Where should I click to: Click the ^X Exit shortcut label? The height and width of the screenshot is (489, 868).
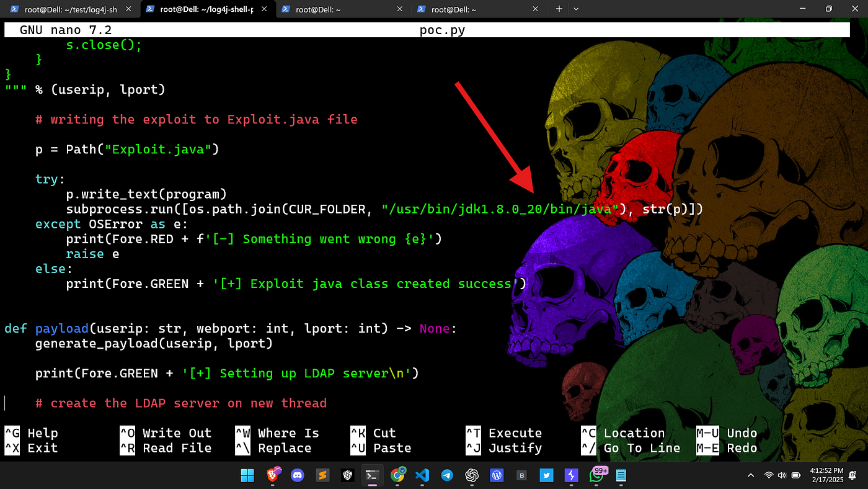[x=31, y=448]
